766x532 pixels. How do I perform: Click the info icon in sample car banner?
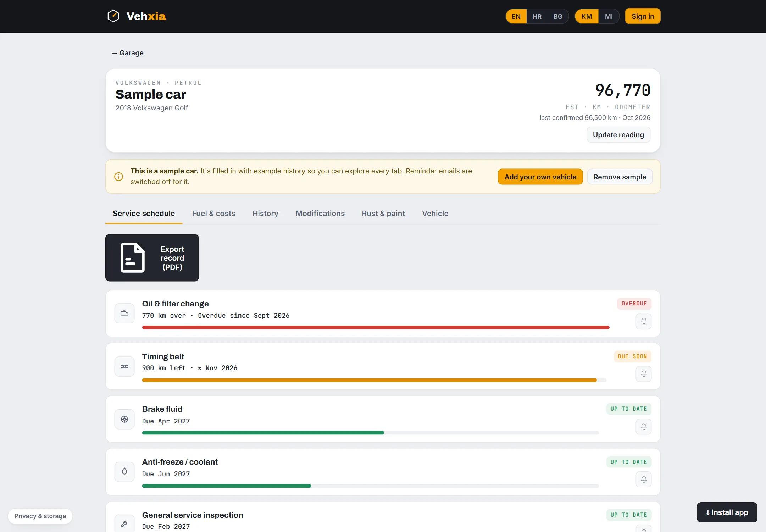[118, 177]
